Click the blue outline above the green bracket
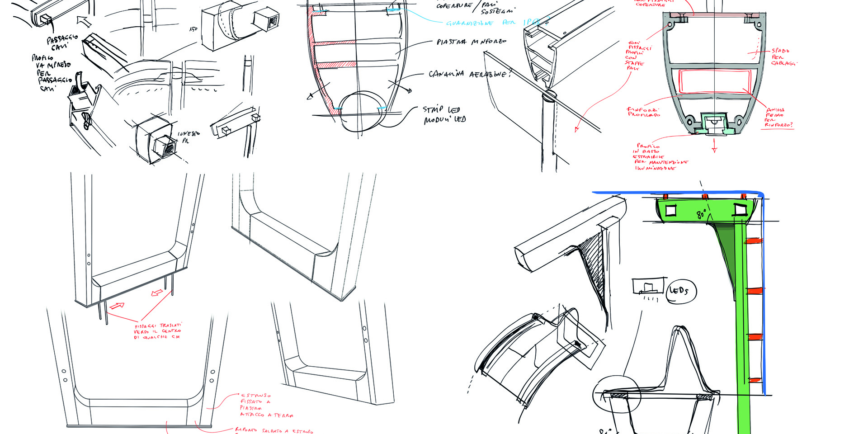The height and width of the screenshot is (434, 868). pos(678,193)
